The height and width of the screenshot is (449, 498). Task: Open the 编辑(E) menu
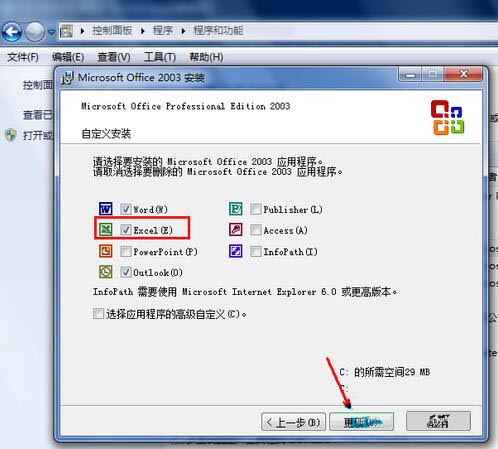(68, 57)
